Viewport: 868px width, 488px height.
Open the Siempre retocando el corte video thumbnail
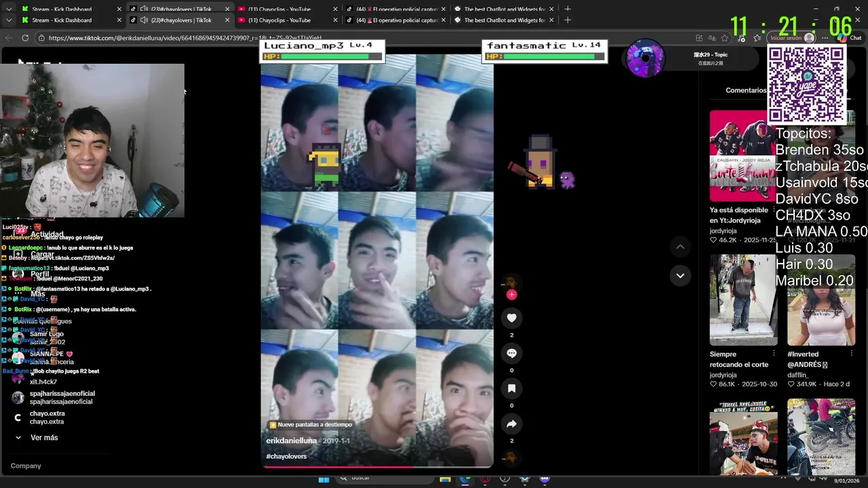743,300
